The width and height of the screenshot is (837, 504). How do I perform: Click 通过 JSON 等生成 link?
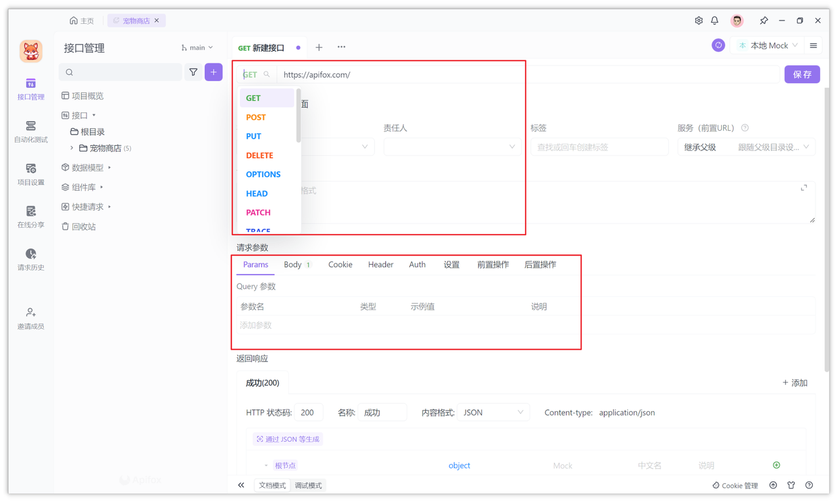pyautogui.click(x=288, y=438)
